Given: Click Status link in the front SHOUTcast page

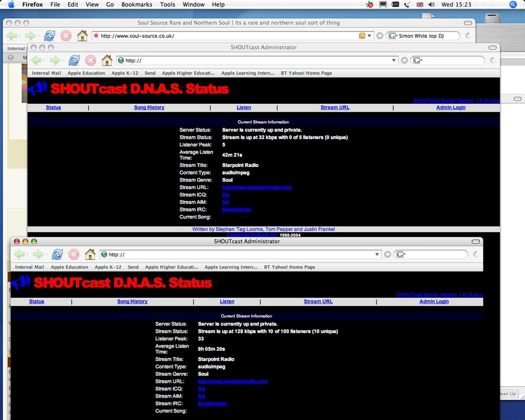Looking at the screenshot, I should [x=37, y=301].
